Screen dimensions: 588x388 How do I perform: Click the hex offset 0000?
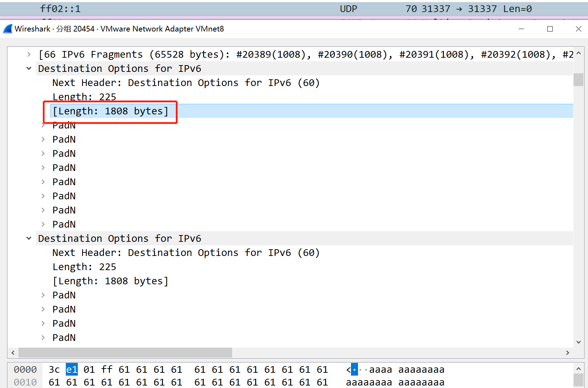coord(25,370)
